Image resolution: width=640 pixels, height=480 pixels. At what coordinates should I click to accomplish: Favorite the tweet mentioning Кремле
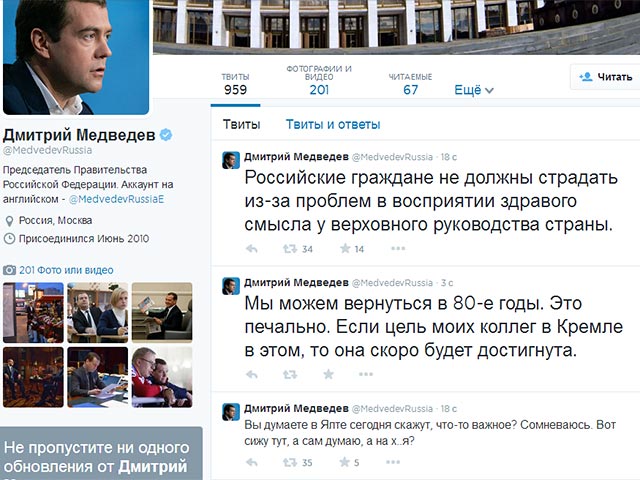[329, 374]
